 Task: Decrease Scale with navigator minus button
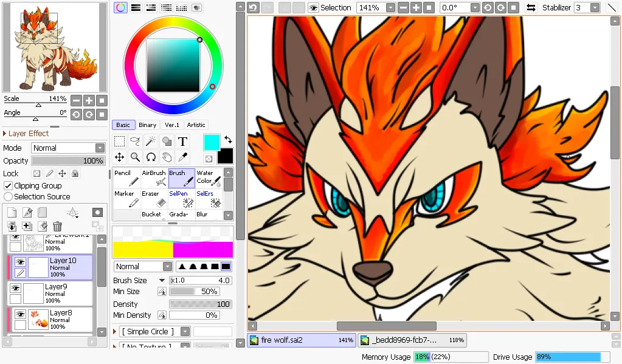tap(76, 101)
